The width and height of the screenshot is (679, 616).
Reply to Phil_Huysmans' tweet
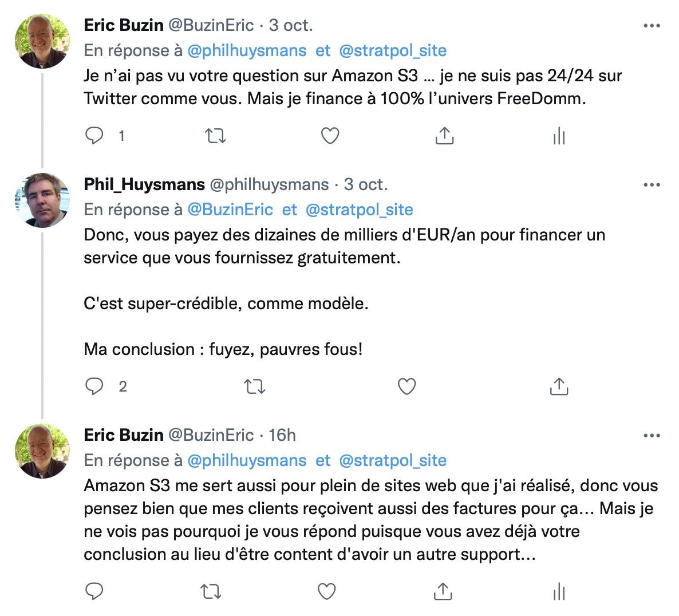tap(94, 386)
